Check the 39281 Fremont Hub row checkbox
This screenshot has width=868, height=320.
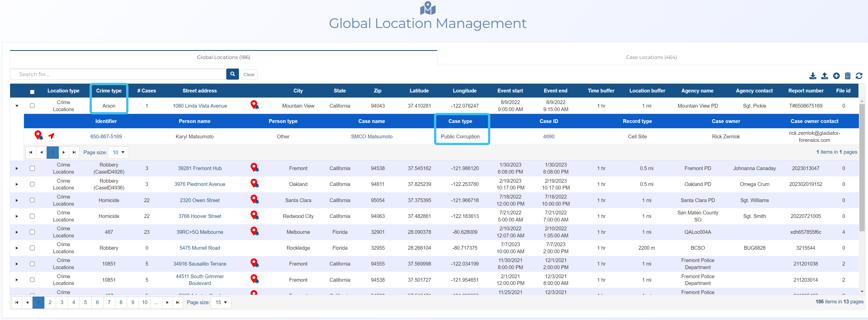32,168
